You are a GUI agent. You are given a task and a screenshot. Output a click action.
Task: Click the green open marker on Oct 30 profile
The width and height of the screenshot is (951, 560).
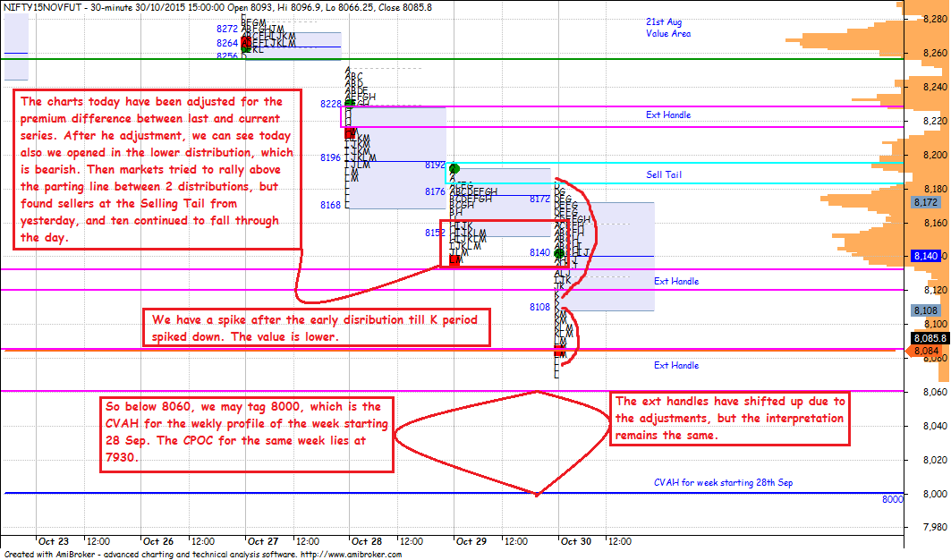pos(559,253)
